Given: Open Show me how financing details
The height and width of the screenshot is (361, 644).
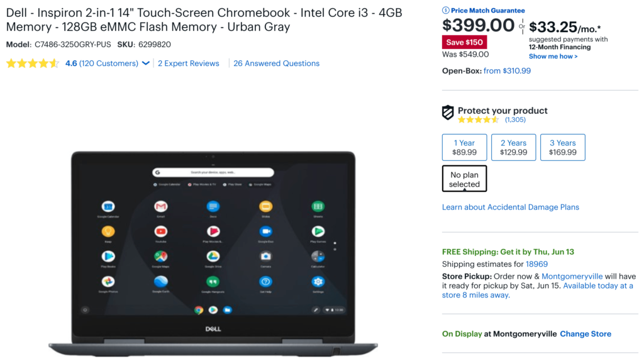Looking at the screenshot, I should 553,56.
